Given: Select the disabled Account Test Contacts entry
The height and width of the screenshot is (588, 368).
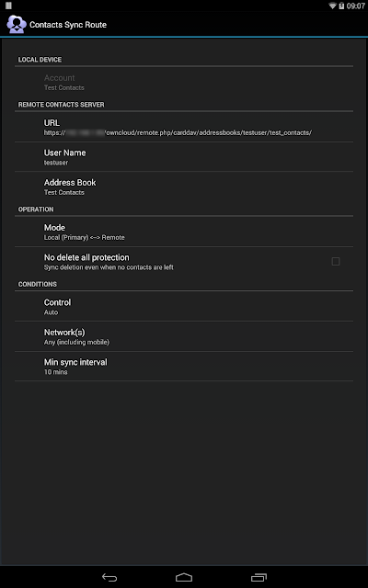Looking at the screenshot, I should pyautogui.click(x=184, y=82).
